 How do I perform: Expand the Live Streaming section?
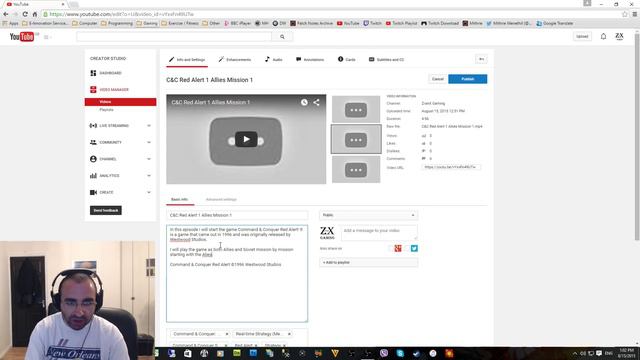point(120,126)
